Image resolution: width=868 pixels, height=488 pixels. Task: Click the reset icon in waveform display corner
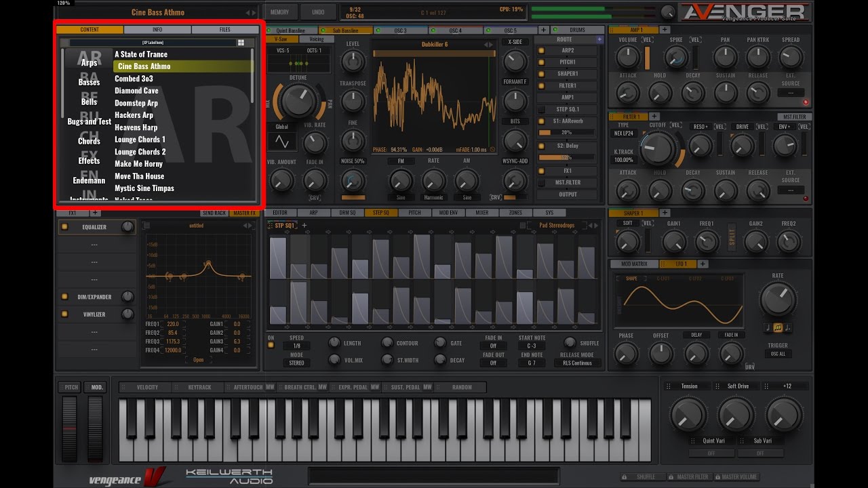click(x=492, y=149)
